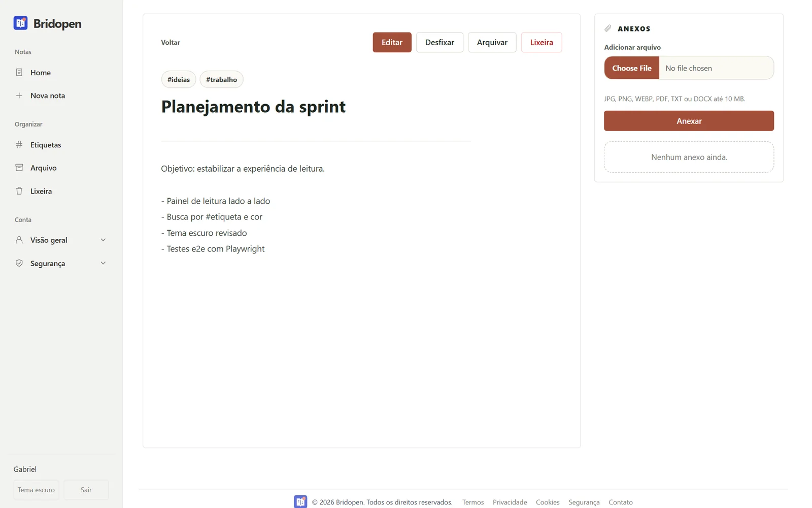Viewport: 812px width, 508px height.
Task: Open the Termos footer link
Action: click(473, 502)
